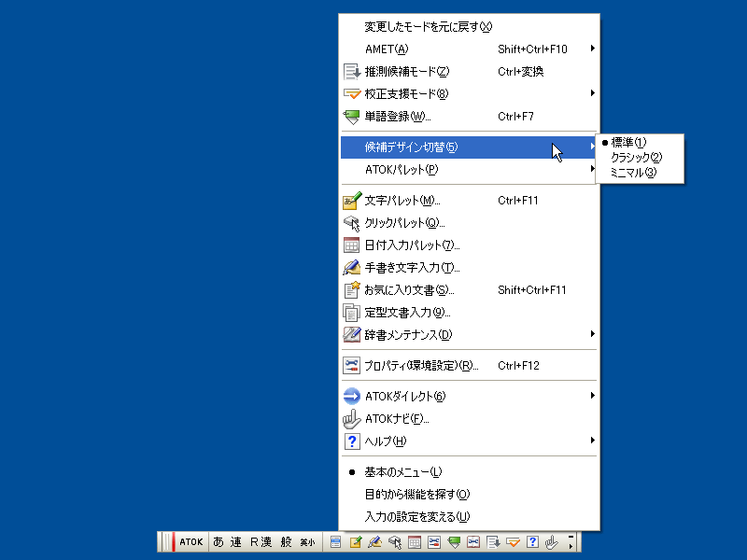Click the ATOK label on the toolbar
747x560 pixels.
point(191,542)
